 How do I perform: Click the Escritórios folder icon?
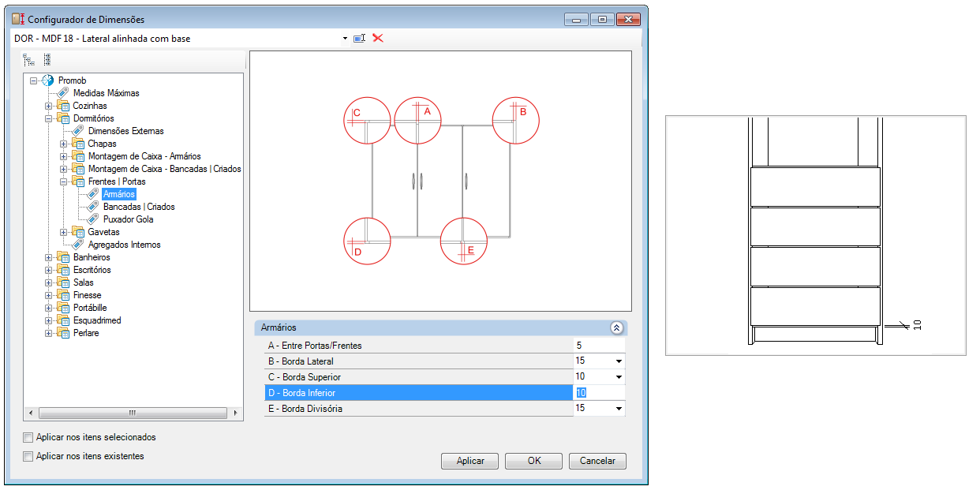click(64, 270)
